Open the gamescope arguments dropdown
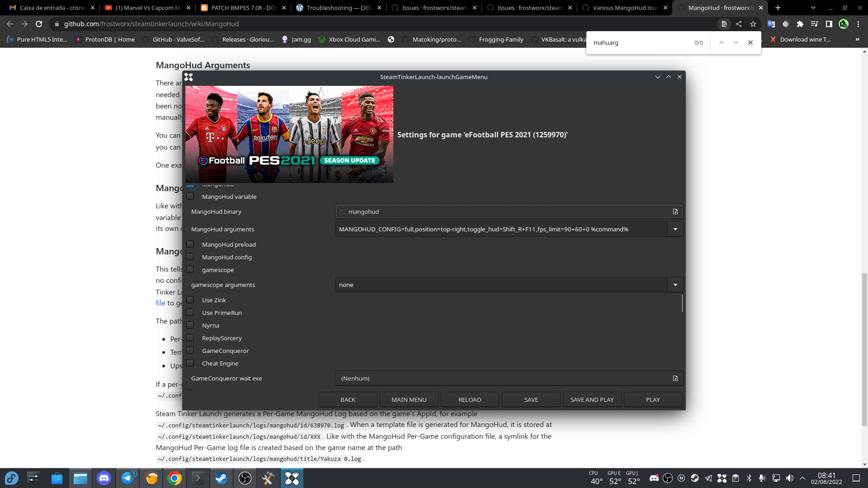 (x=675, y=285)
